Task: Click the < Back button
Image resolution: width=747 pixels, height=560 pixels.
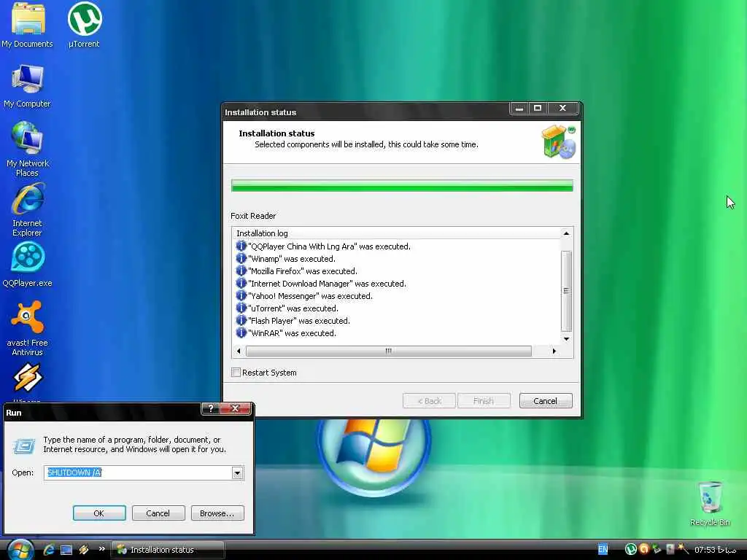Action: [x=429, y=401]
